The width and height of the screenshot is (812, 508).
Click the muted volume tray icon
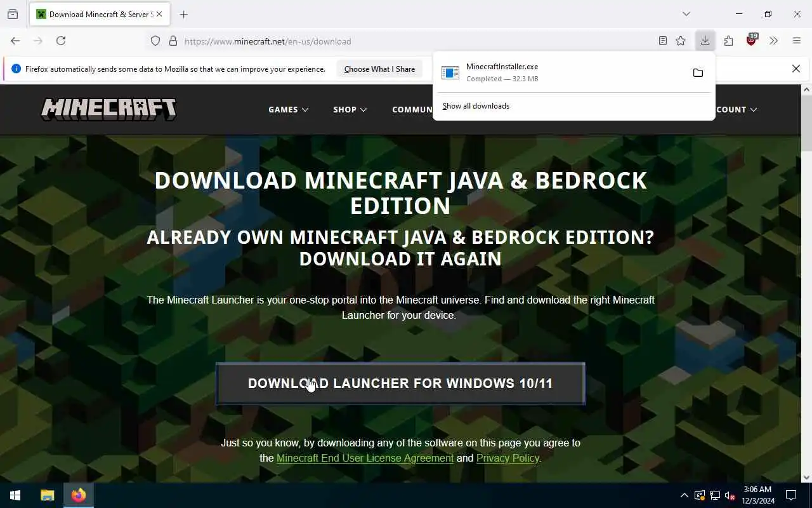pyautogui.click(x=730, y=495)
